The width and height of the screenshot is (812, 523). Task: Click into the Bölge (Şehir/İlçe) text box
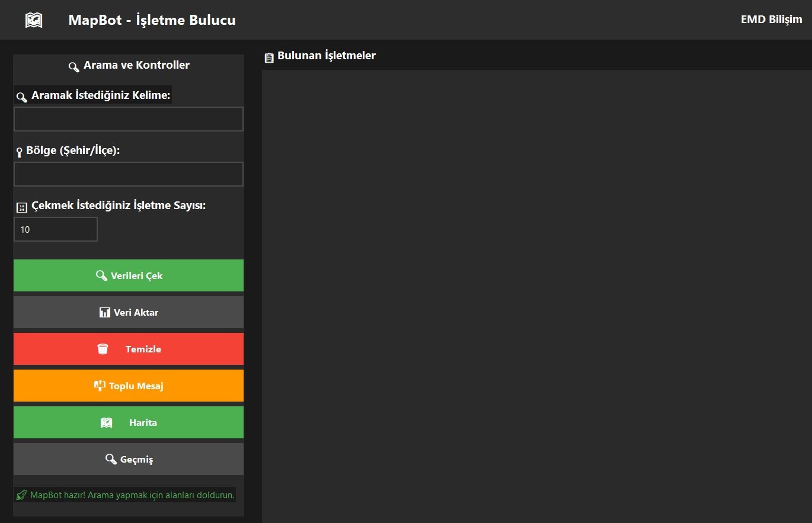(x=129, y=174)
